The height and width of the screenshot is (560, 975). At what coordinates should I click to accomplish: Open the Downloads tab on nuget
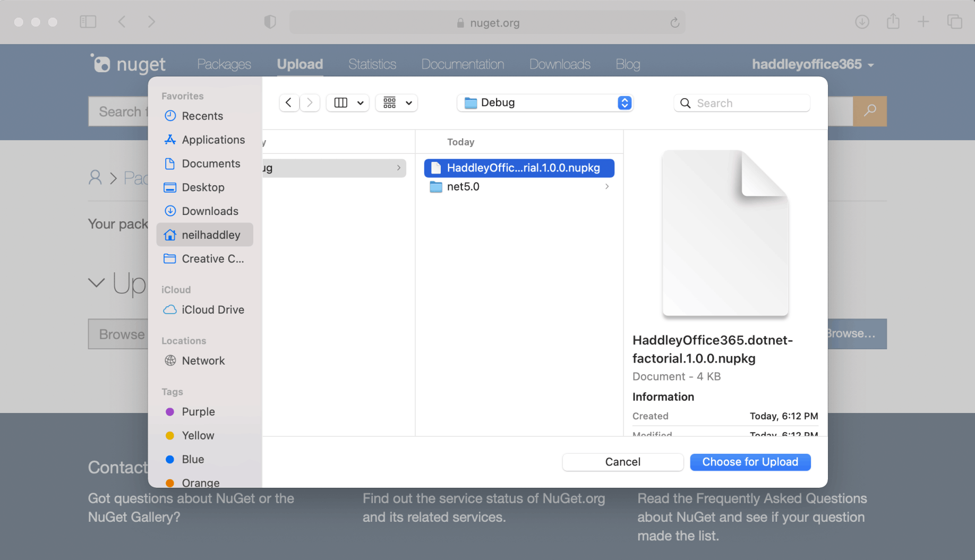click(560, 64)
